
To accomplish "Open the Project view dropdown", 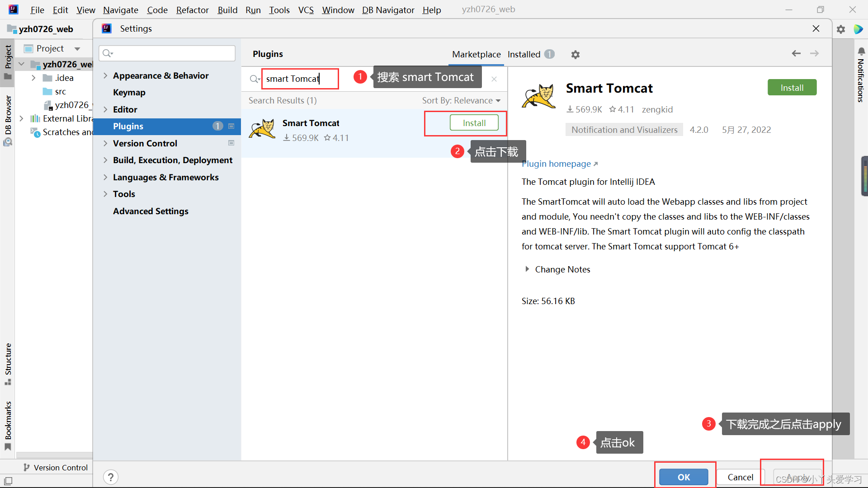I will pos(77,49).
